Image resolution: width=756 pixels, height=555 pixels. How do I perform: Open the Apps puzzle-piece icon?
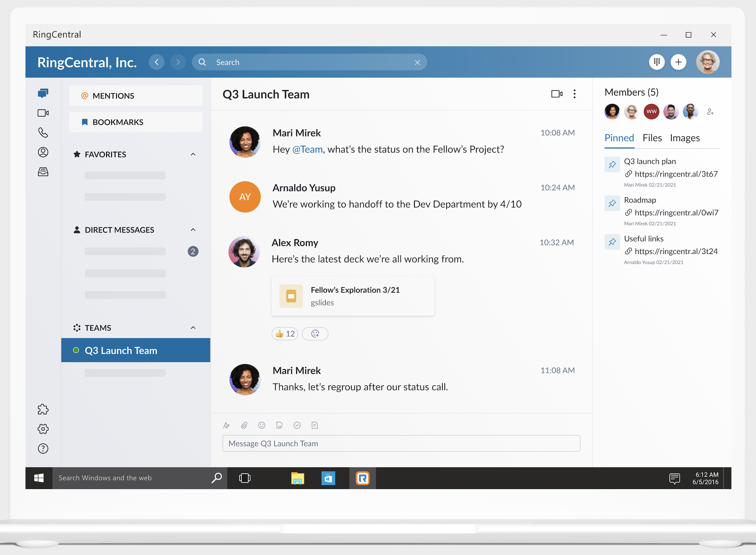click(43, 409)
